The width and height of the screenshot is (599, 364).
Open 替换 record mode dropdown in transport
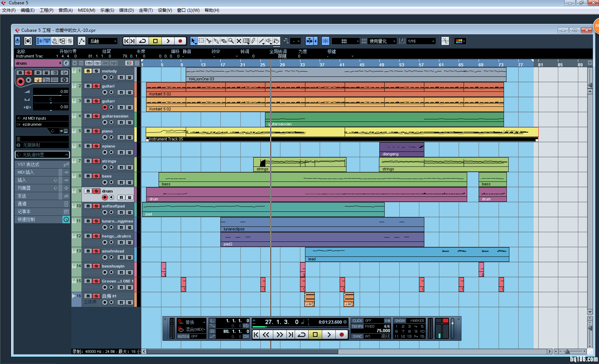[192, 322]
